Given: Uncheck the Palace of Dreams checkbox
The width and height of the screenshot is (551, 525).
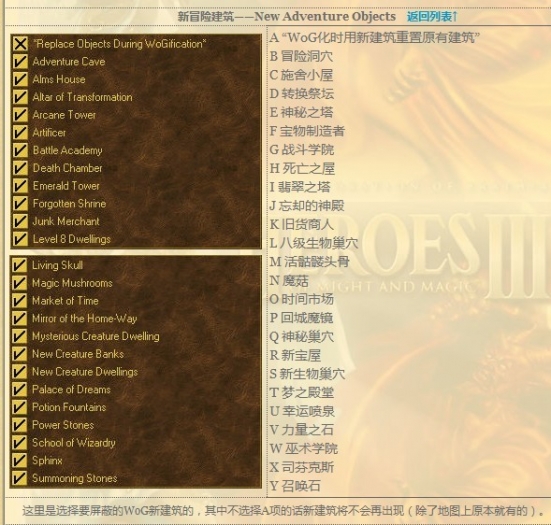Looking at the screenshot, I should coord(19,389).
